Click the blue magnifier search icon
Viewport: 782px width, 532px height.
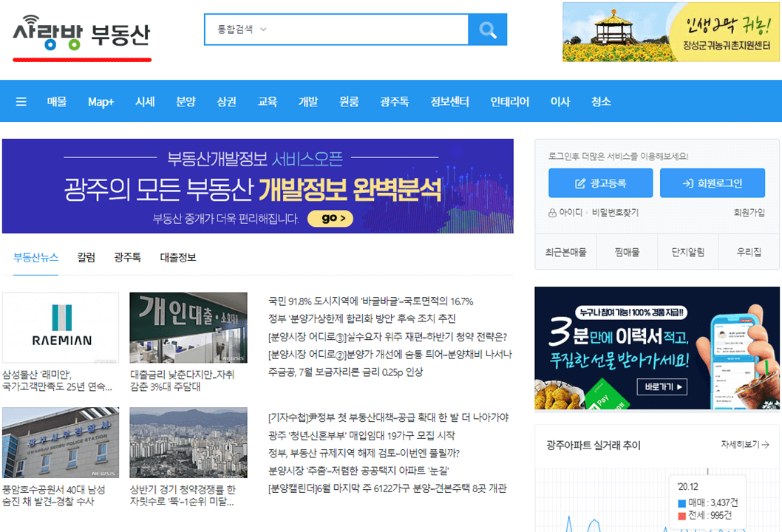488,30
